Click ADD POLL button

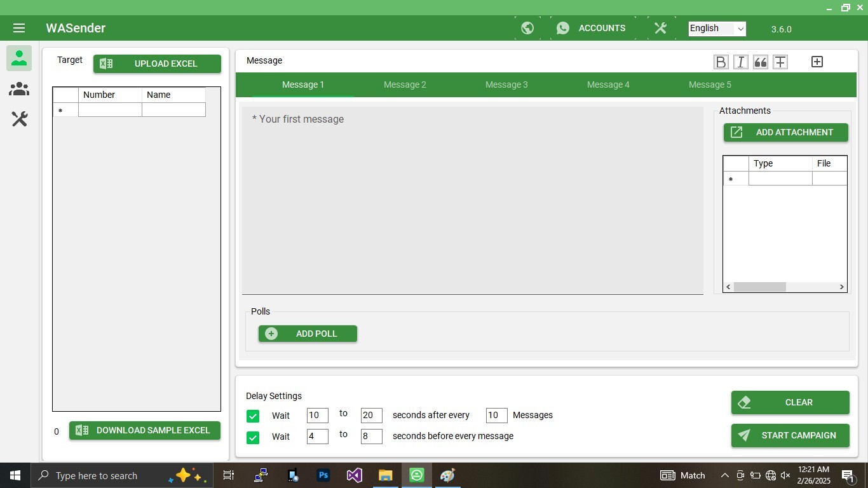(x=308, y=334)
